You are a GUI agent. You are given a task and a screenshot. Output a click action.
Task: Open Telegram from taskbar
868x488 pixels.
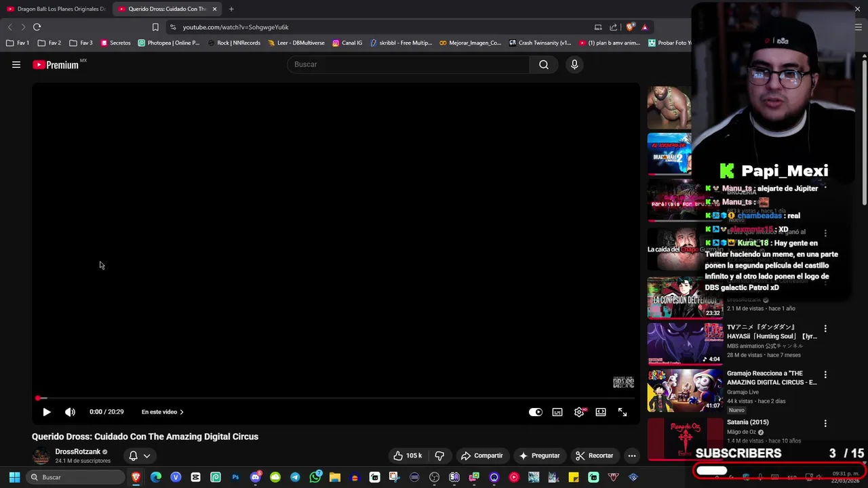click(x=295, y=477)
